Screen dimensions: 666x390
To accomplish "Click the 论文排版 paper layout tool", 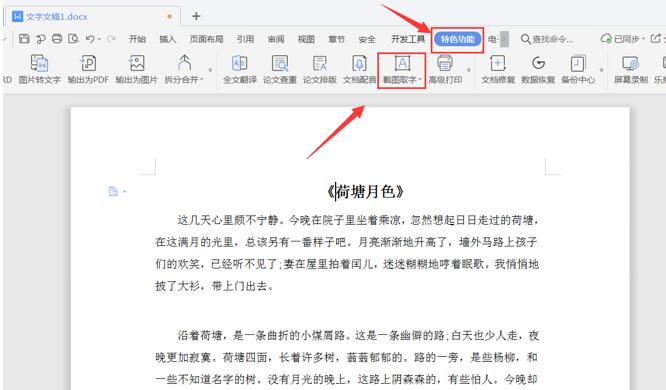I will (x=319, y=69).
